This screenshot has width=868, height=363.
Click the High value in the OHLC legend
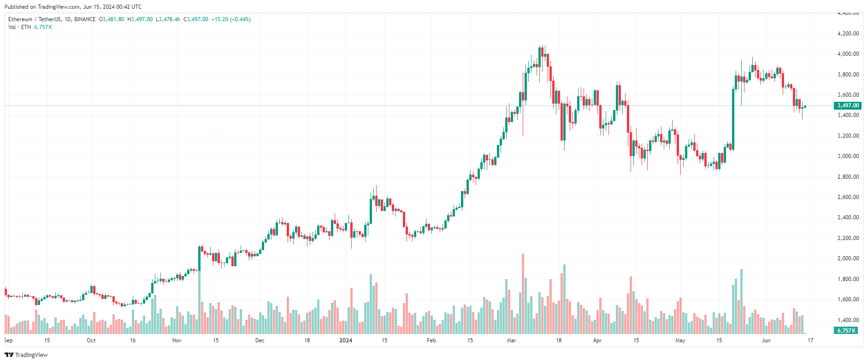[x=140, y=19]
